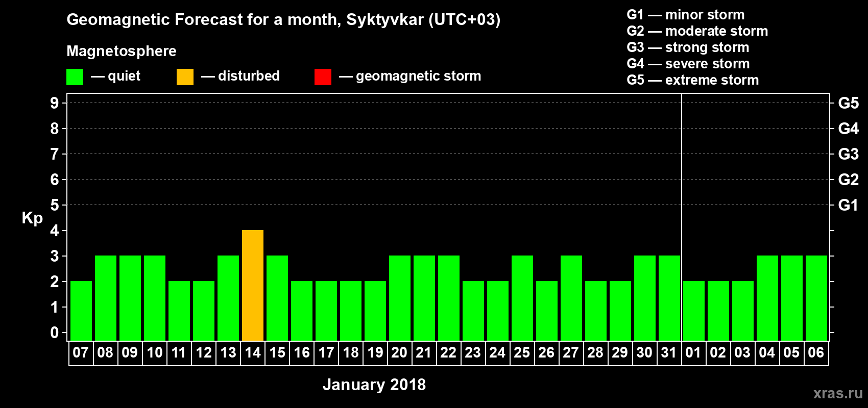
Task: Click the date cell "17" on the axis
Action: 326,353
